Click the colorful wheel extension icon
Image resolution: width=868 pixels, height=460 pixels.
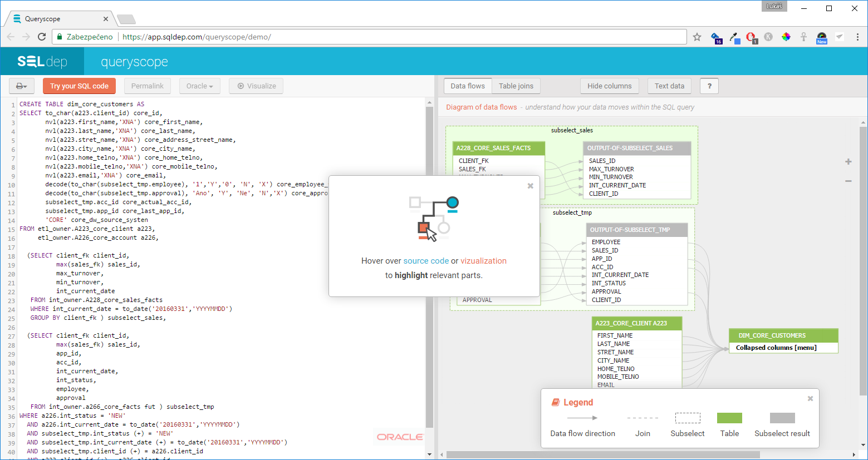click(786, 37)
